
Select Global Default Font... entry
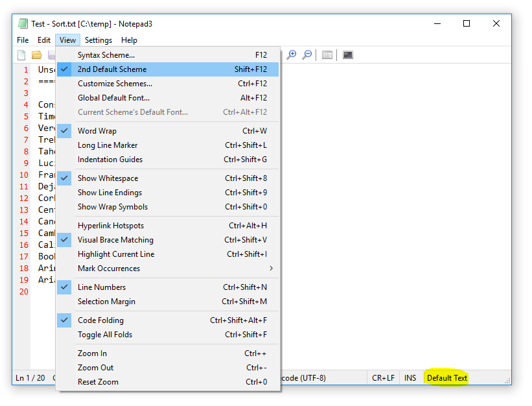tap(168, 98)
